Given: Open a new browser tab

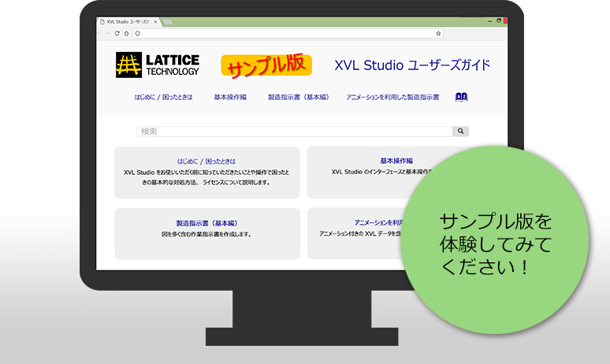Looking at the screenshot, I should point(168,22).
